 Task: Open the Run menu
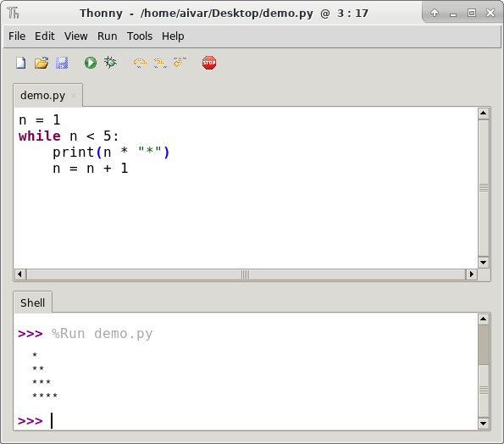(x=108, y=36)
